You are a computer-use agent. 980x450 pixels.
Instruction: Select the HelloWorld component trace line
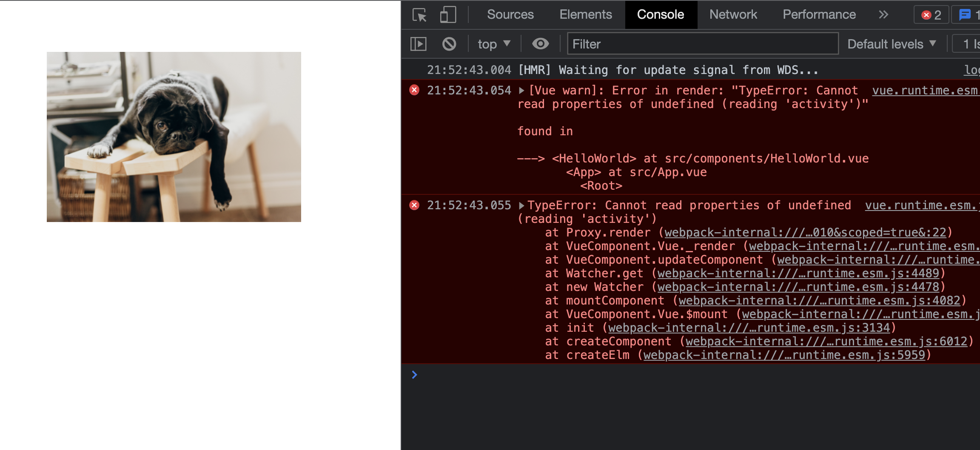pyautogui.click(x=693, y=159)
